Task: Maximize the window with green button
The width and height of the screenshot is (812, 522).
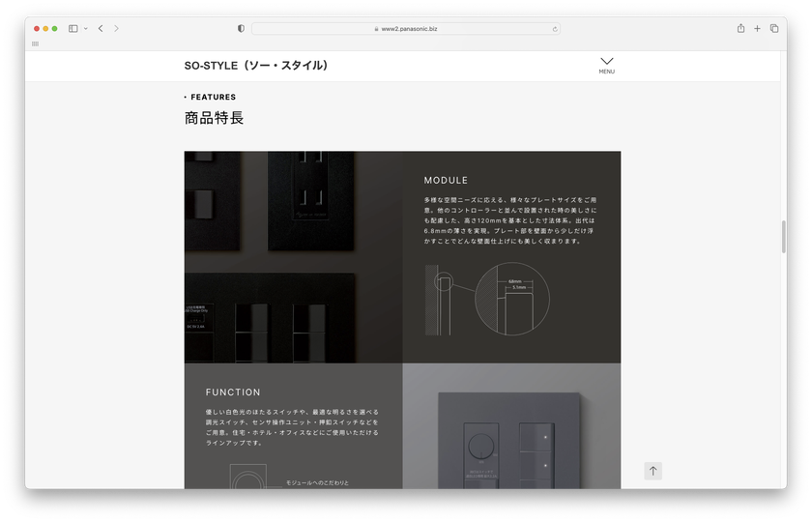Action: (54, 28)
